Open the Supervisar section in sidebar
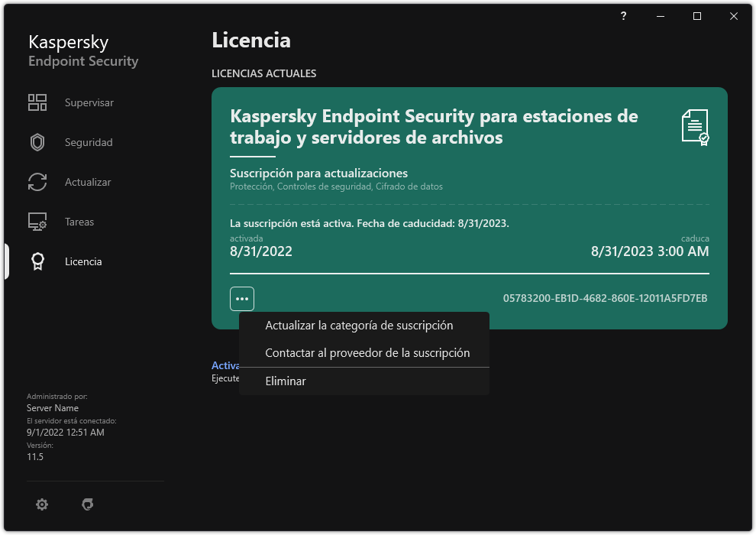The height and width of the screenshot is (535, 756). coord(88,102)
